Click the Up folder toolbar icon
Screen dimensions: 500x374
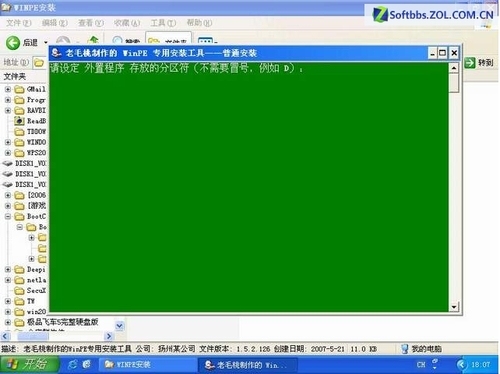93,41
